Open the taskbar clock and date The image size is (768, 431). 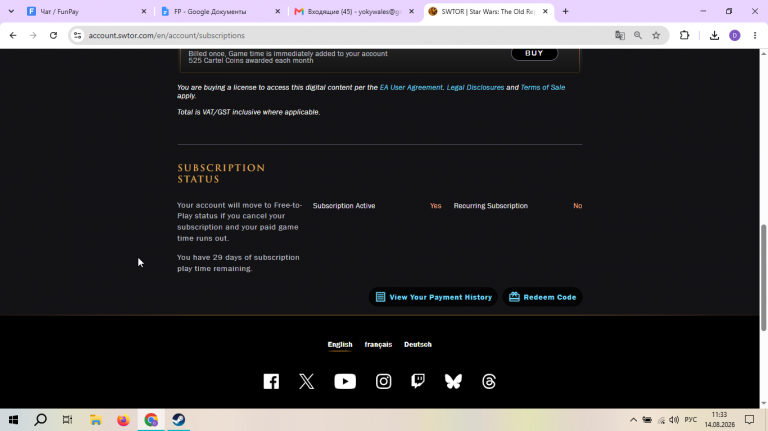pyautogui.click(x=720, y=420)
